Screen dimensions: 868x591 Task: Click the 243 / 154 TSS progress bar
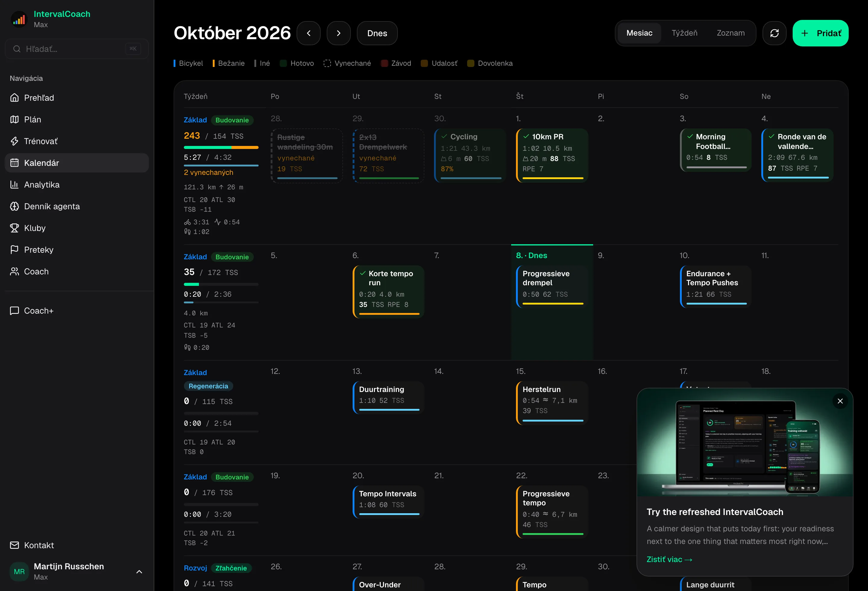(221, 147)
